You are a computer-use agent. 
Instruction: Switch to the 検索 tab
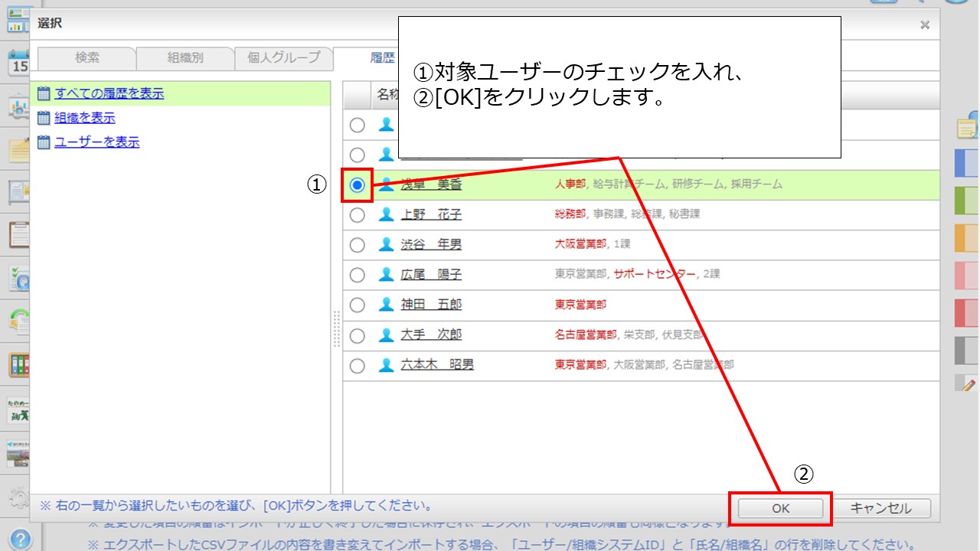(87, 58)
